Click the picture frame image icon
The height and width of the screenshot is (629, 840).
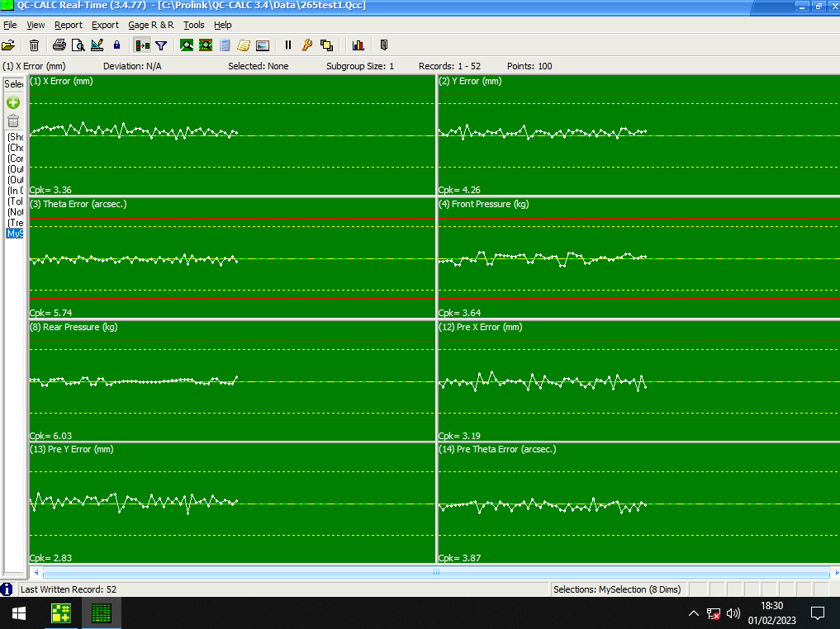[263, 45]
